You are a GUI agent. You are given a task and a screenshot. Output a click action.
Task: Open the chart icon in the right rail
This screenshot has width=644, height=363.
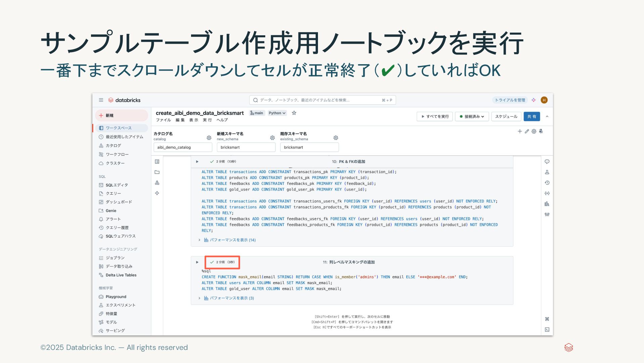click(x=547, y=204)
